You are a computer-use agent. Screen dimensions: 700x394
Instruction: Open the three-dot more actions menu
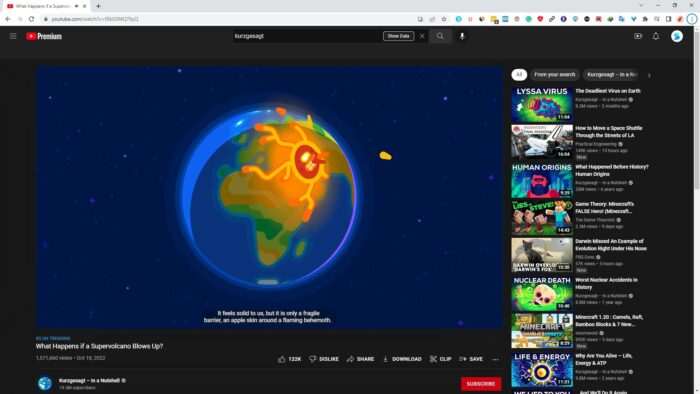495,359
